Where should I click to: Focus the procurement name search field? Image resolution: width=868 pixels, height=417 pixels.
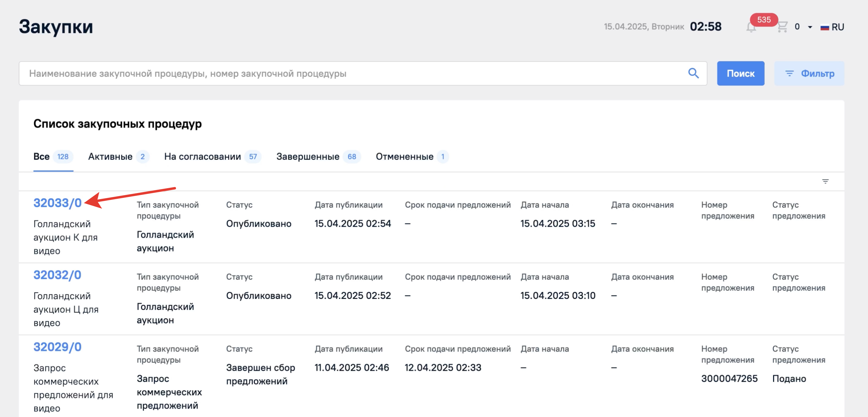coord(350,73)
